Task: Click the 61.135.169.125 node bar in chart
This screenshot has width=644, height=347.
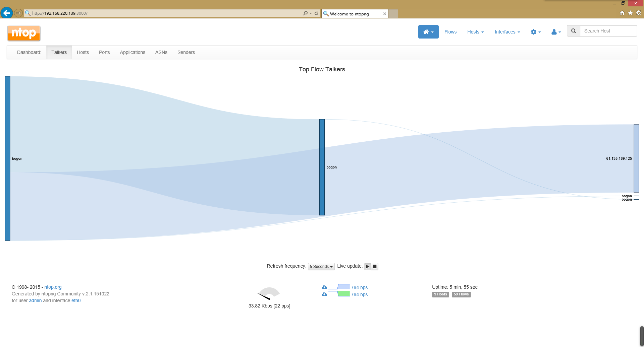Action: pos(636,158)
